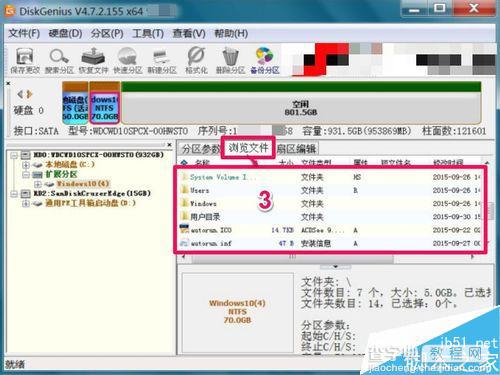Select 扩展分区 in the tree
This screenshot has width=500, height=375.
pos(61,174)
